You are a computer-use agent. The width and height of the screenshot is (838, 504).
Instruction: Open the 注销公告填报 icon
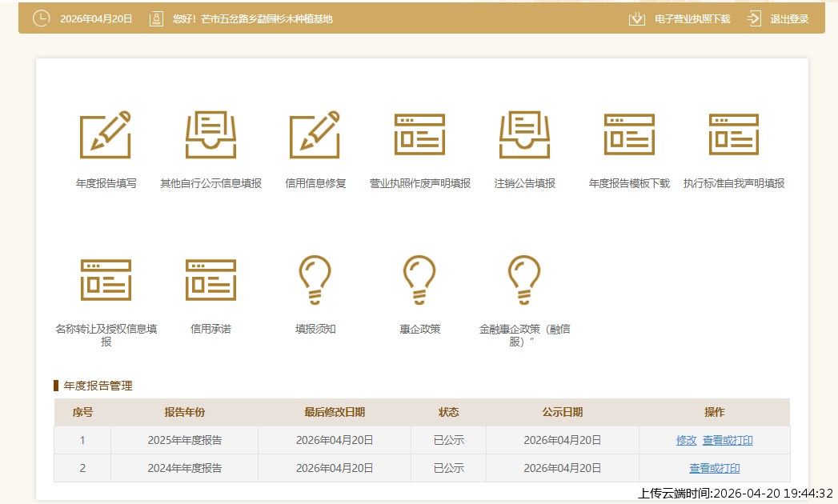click(524, 134)
